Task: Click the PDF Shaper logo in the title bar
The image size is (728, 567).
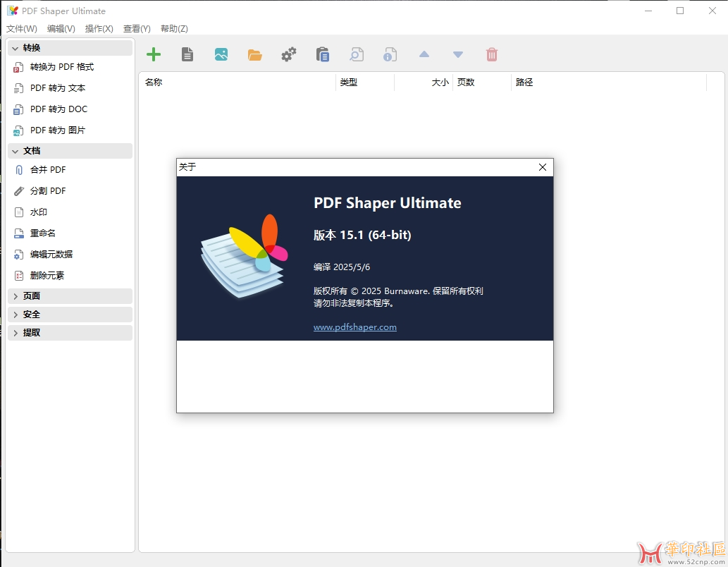Action: coord(13,11)
